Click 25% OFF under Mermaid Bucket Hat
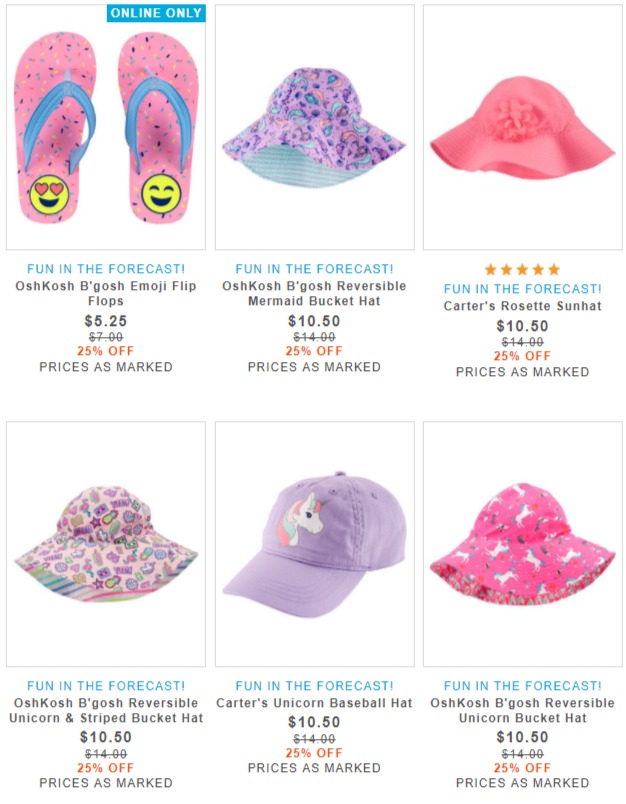The image size is (626, 804). 314,351
